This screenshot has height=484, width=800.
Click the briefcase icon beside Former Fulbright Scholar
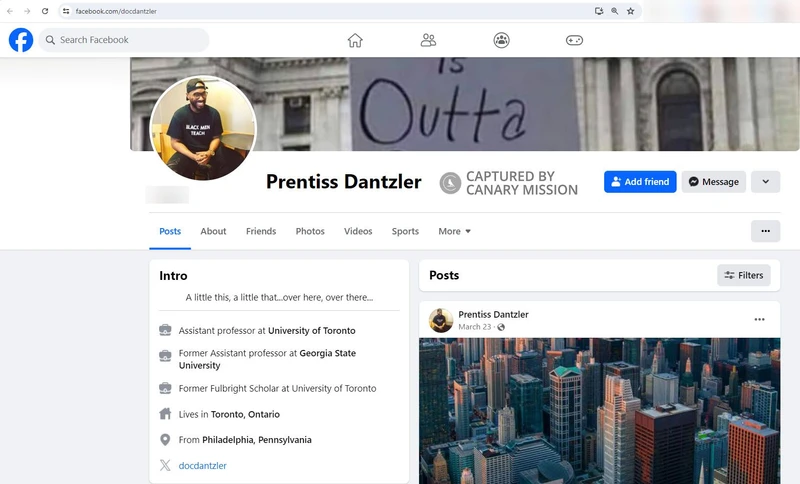click(x=165, y=388)
